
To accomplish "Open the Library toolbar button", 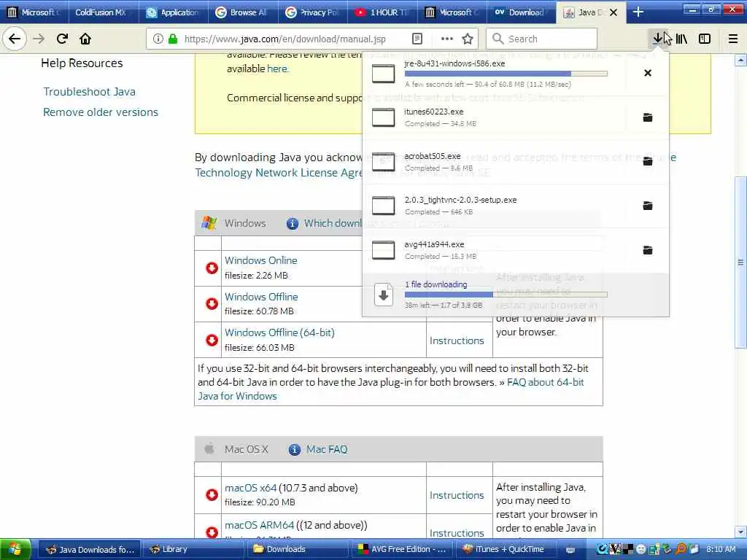I will tap(682, 39).
